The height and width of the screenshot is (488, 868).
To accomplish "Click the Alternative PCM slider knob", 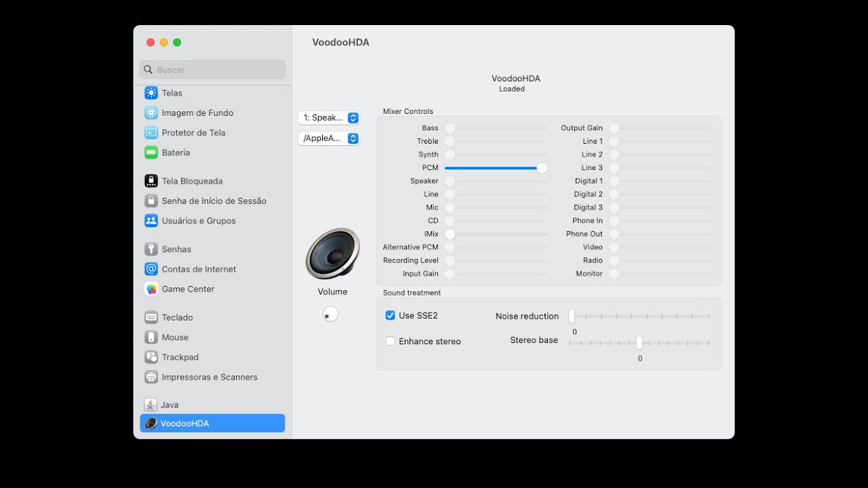I will (x=450, y=247).
